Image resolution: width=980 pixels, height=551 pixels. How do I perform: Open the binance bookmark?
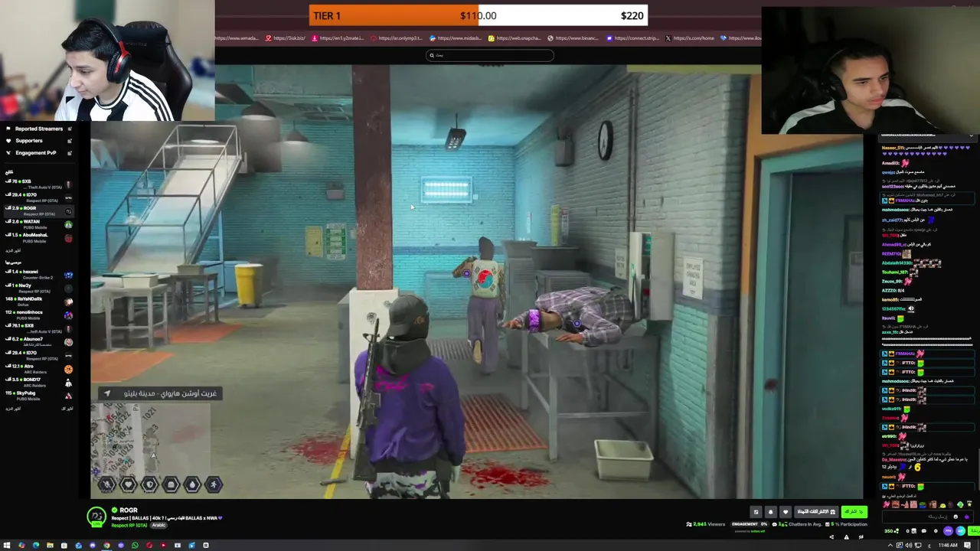click(573, 37)
